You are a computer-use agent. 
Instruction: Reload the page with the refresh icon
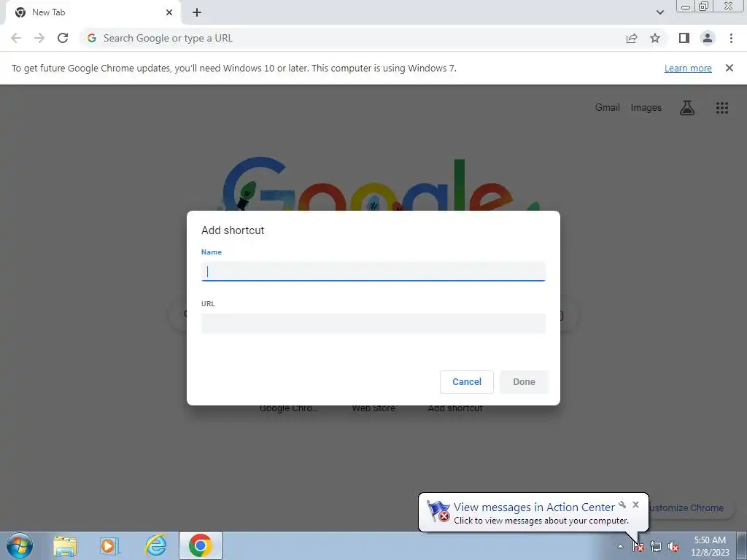click(63, 38)
